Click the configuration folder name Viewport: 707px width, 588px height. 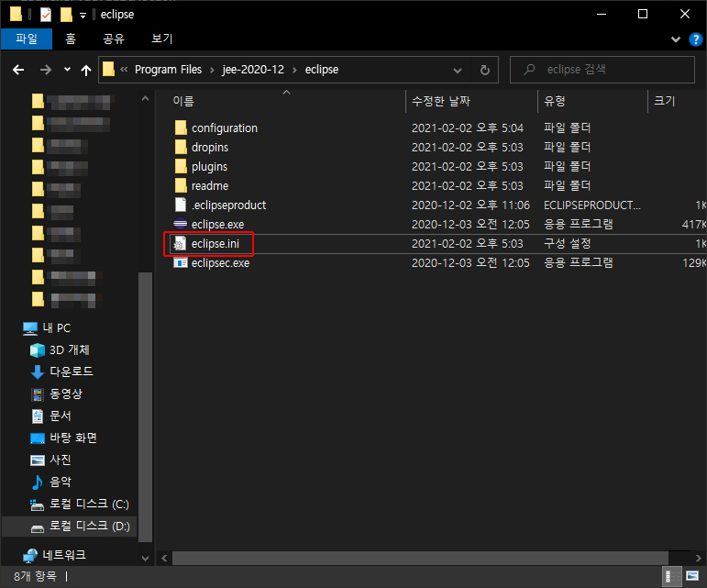(225, 128)
